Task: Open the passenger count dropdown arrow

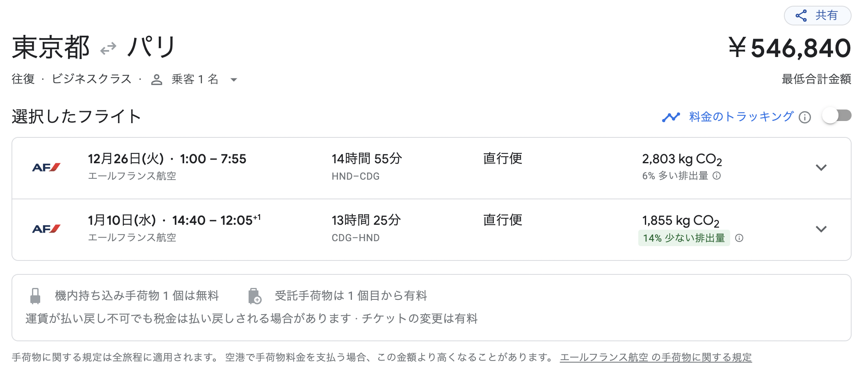Action: tap(234, 80)
